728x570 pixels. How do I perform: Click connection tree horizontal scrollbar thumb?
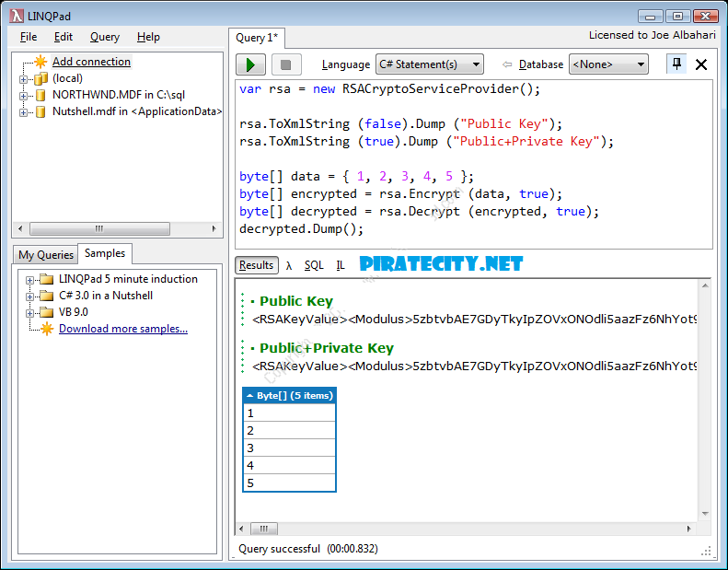tap(99, 228)
